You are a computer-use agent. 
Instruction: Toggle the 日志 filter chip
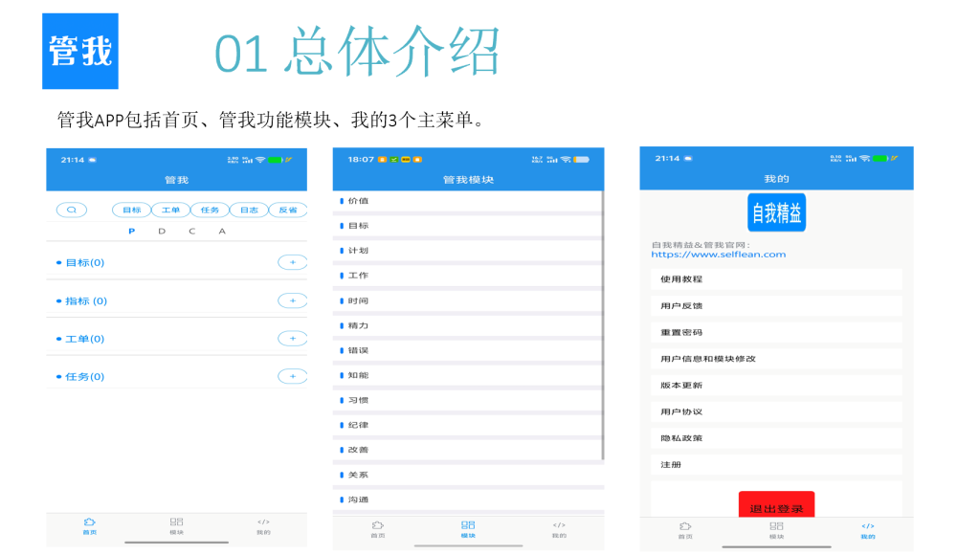(249, 210)
